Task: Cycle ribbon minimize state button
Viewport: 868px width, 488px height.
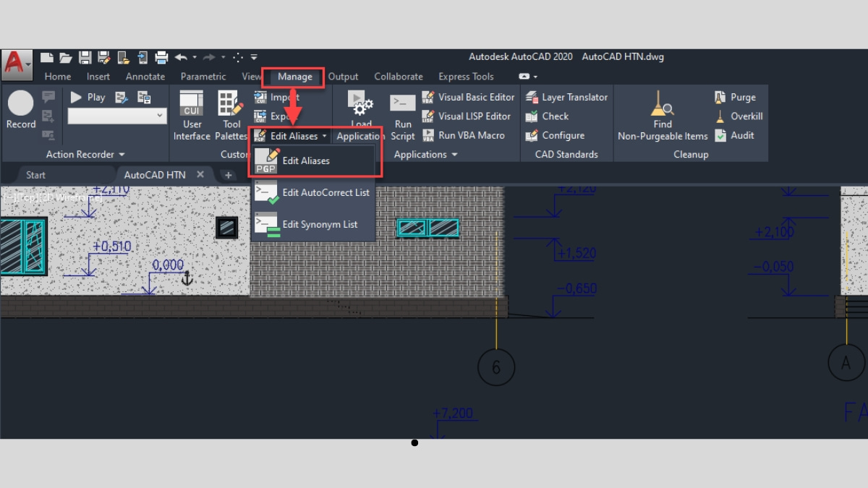Action: coord(524,77)
